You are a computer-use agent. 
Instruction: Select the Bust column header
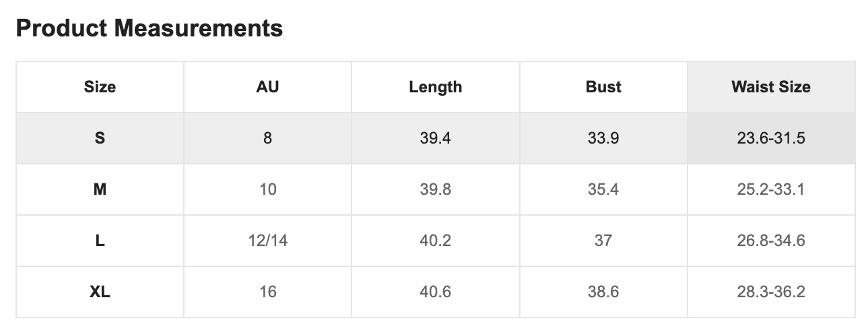(603, 87)
